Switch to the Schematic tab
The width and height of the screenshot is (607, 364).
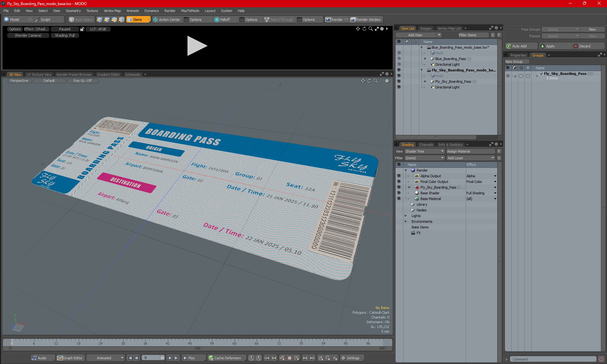point(133,75)
